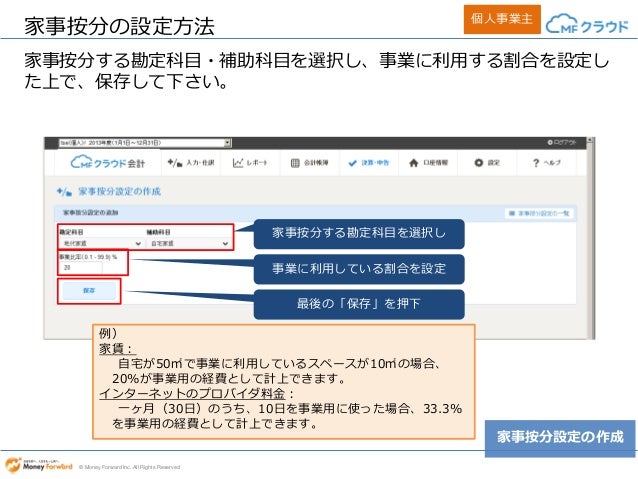
Task: Open the レポート menu with chart icon
Action: 250,163
